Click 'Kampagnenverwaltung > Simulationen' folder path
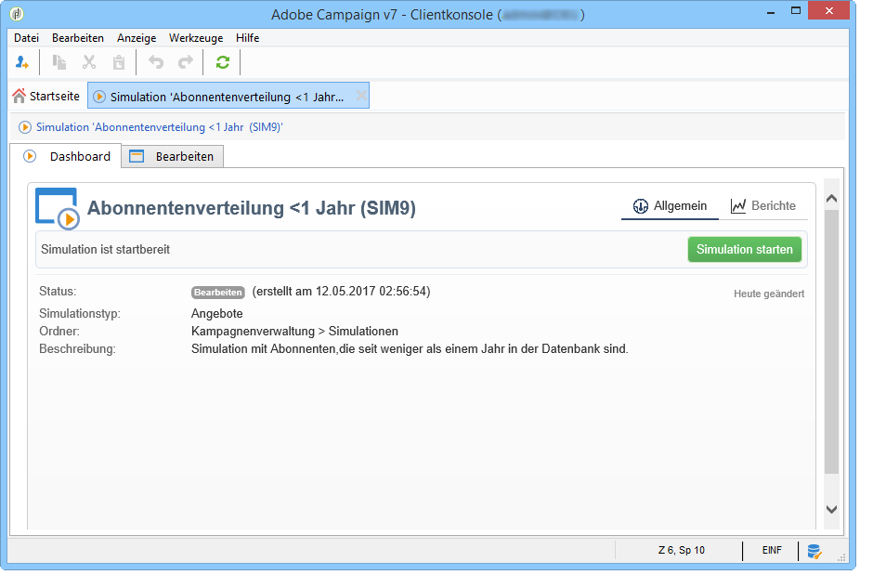The height and width of the screenshot is (588, 873). [294, 332]
